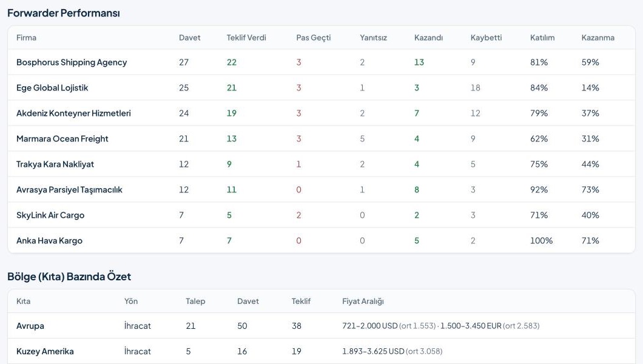
Task: Click the Katılım column header
Action: (542, 38)
